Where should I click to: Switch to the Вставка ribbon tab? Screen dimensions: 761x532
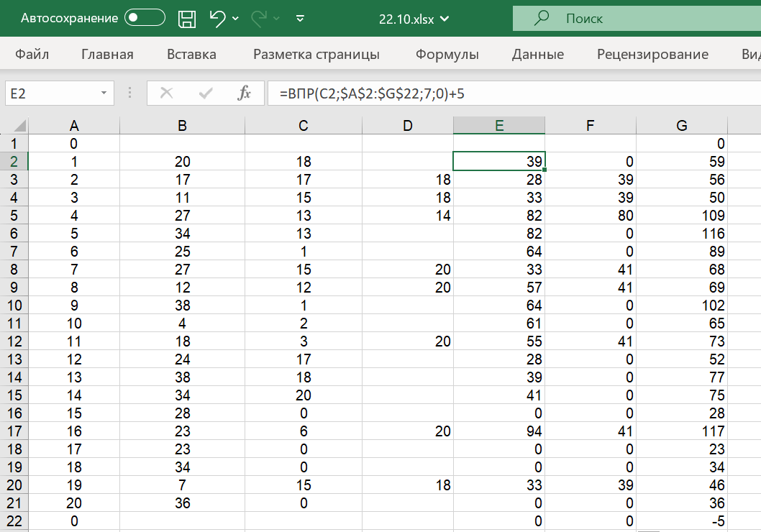pyautogui.click(x=191, y=55)
